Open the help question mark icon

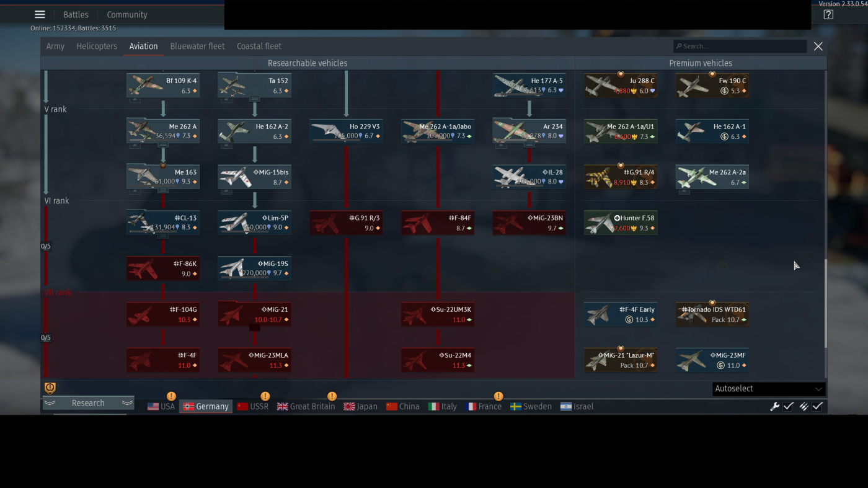(x=828, y=15)
